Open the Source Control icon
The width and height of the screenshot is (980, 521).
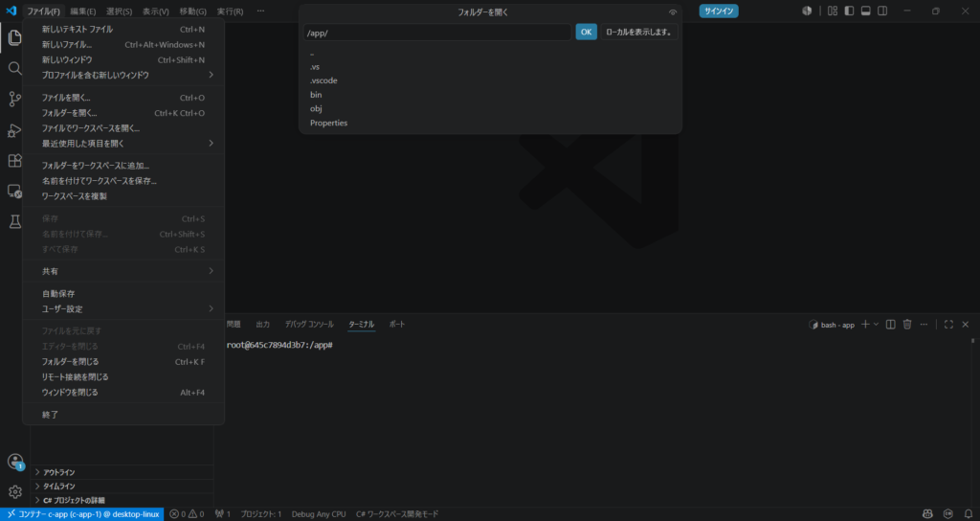(x=14, y=99)
